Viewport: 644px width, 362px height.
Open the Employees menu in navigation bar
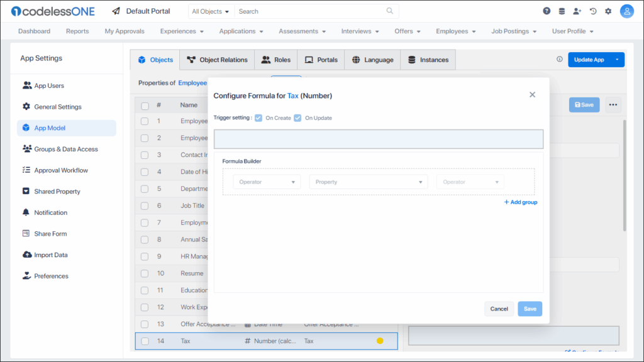pyautogui.click(x=455, y=31)
